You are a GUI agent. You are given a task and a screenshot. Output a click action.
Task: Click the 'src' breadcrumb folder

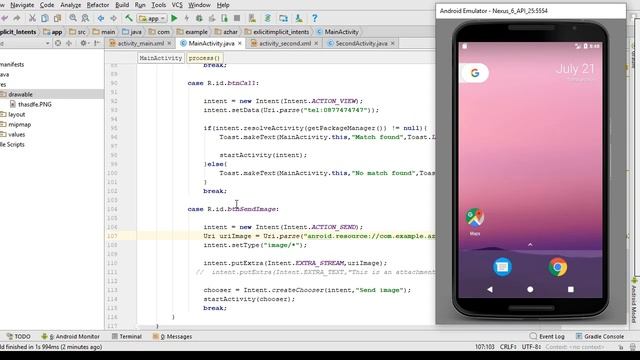coord(78,32)
